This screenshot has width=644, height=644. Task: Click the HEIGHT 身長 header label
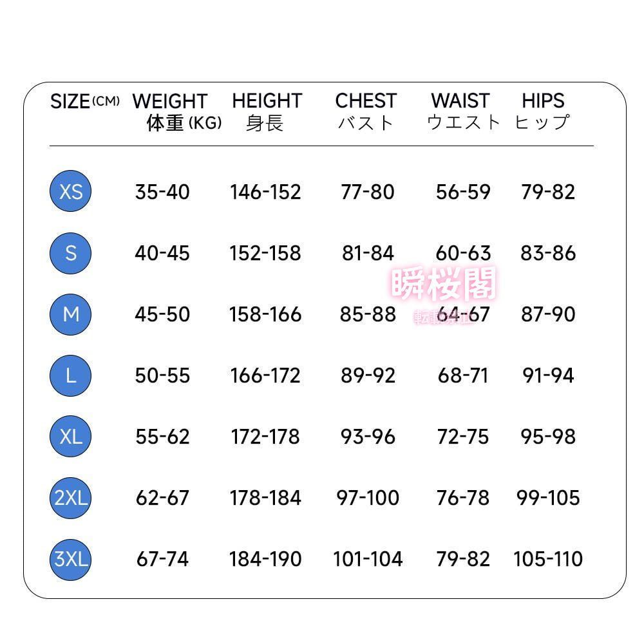tap(267, 111)
